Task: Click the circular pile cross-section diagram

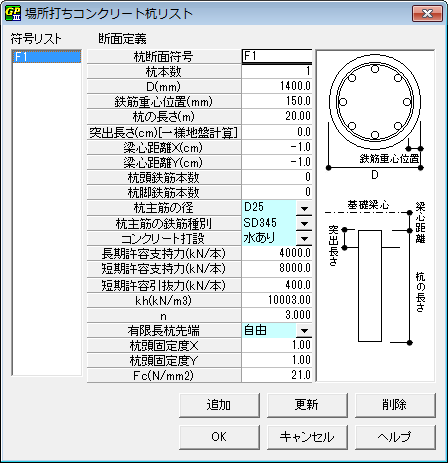Action: tap(375, 102)
